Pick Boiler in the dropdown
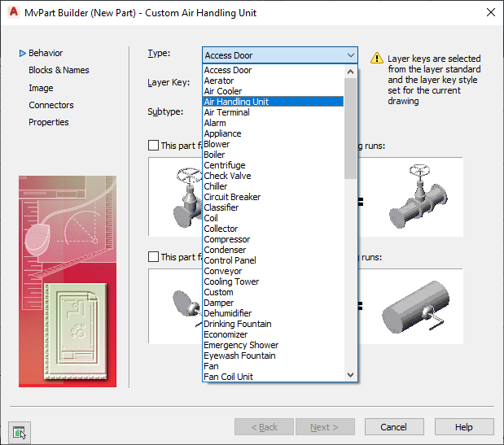Viewport: 504px width, 445px height. pyautogui.click(x=274, y=155)
